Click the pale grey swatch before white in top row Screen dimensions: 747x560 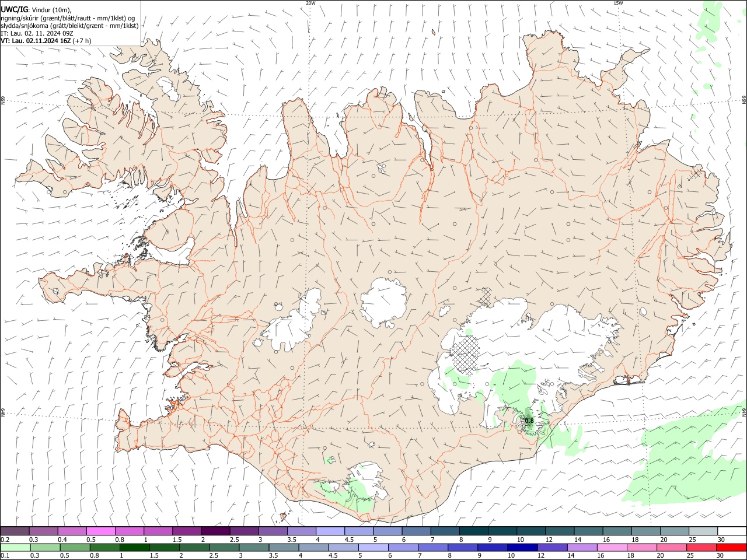click(703, 531)
